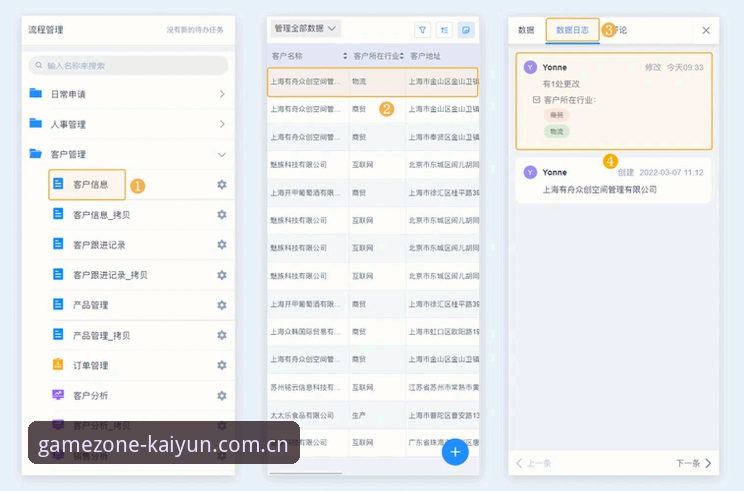Switch to the 数据 tab
The height and width of the screenshot is (491, 744).
(x=526, y=30)
